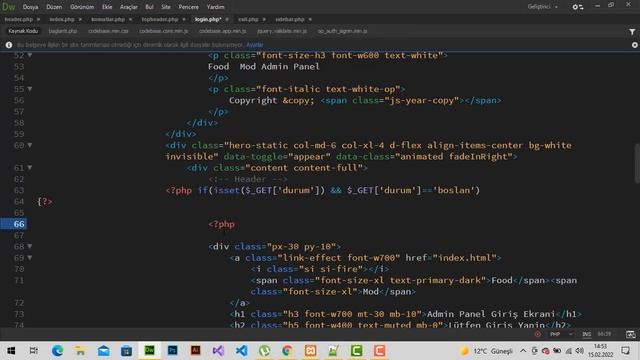Open the PHP language dropdown in status bar

coord(561,334)
